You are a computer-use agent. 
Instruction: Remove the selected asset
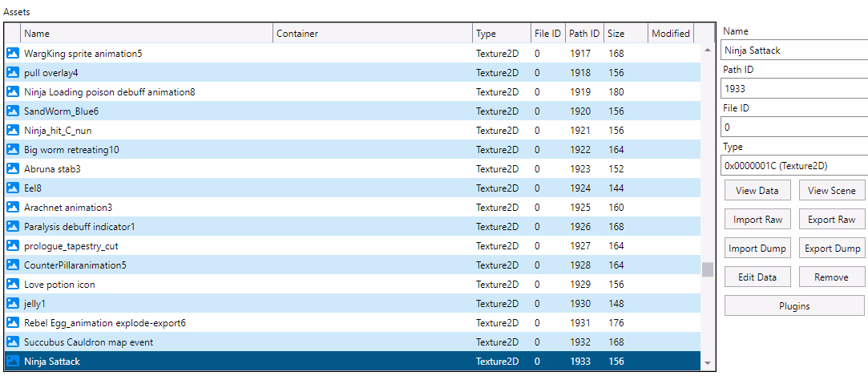[831, 277]
